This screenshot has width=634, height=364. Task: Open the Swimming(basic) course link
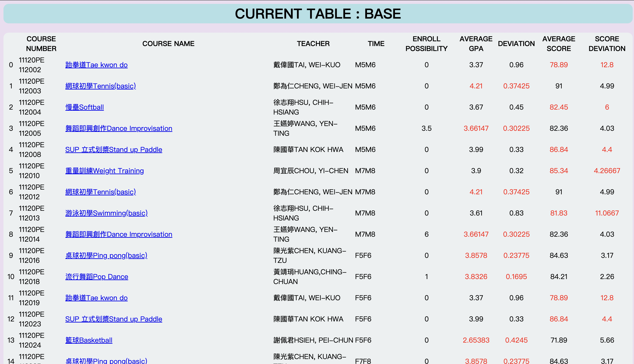click(106, 213)
